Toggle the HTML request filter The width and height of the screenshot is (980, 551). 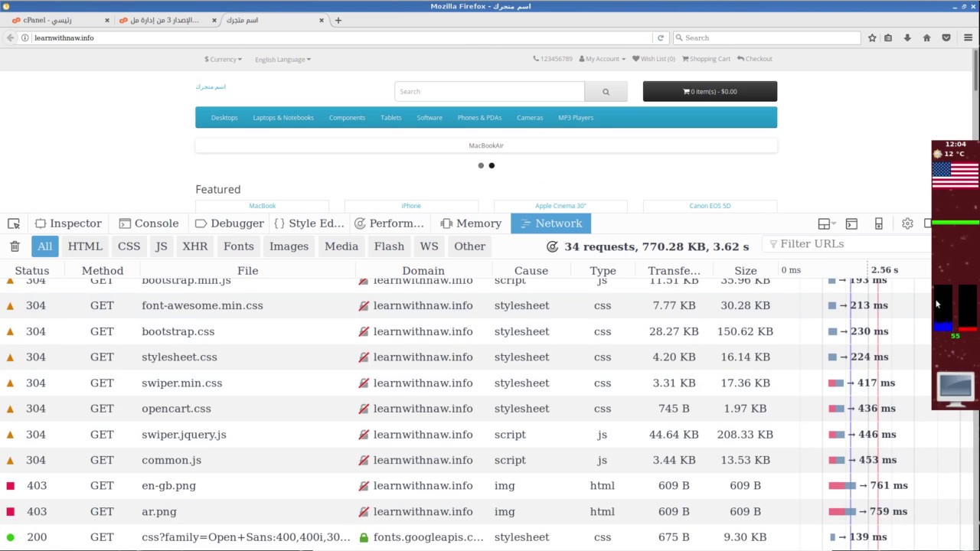click(85, 246)
